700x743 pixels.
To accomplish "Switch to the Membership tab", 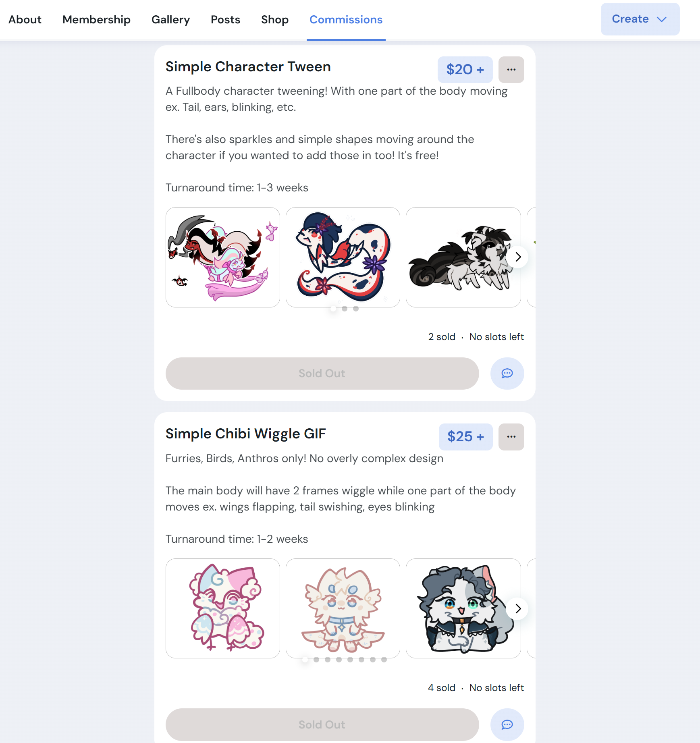I will pyautogui.click(x=96, y=19).
